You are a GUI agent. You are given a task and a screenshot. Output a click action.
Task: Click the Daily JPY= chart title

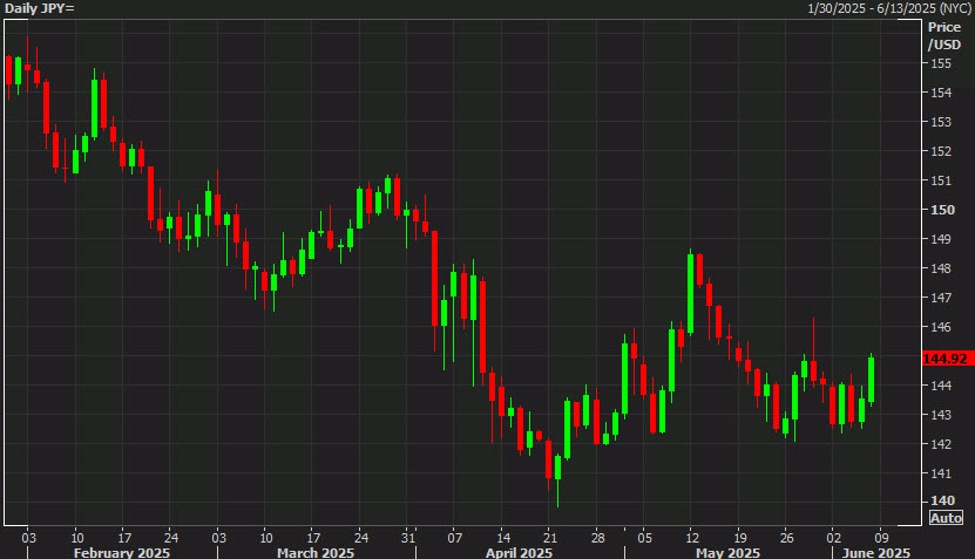point(39,8)
